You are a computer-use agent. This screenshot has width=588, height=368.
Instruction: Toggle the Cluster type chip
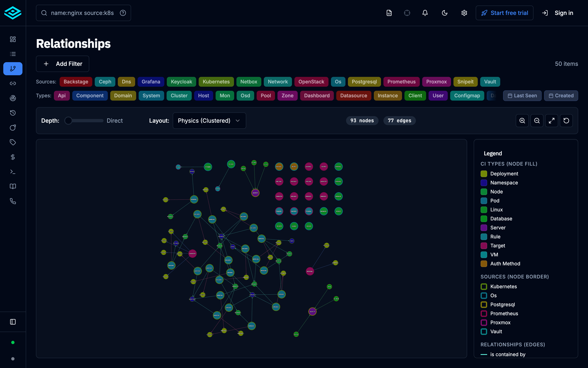(179, 96)
